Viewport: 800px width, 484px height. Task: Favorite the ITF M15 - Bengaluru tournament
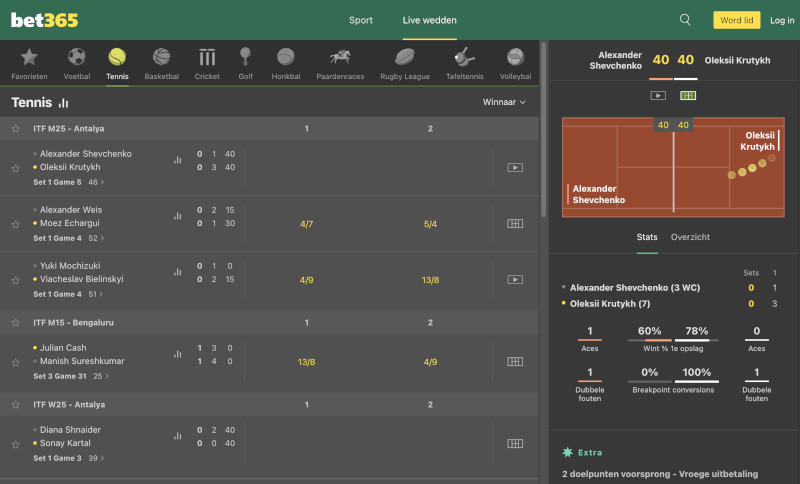(x=16, y=322)
